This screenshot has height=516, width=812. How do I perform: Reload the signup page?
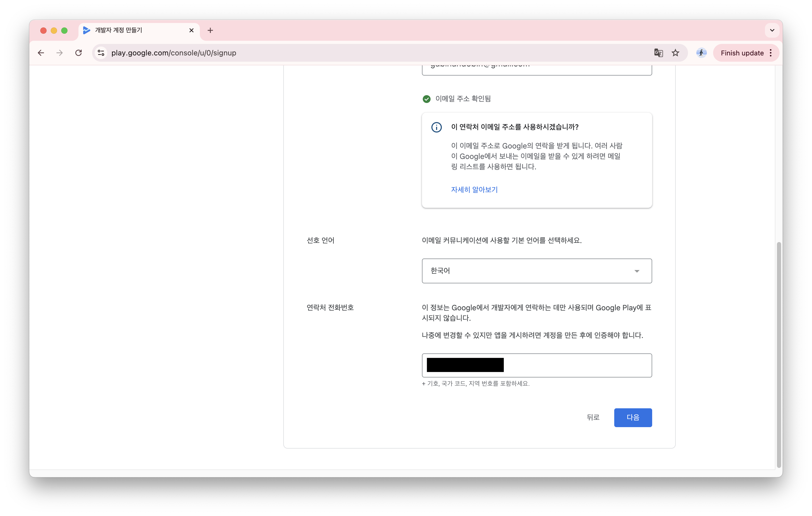[x=78, y=53]
